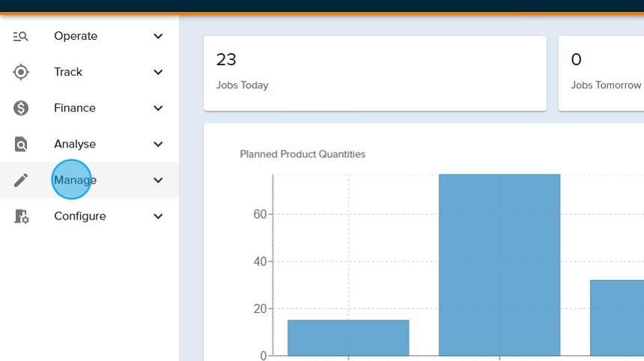Select the Finance menu label

[x=75, y=108]
